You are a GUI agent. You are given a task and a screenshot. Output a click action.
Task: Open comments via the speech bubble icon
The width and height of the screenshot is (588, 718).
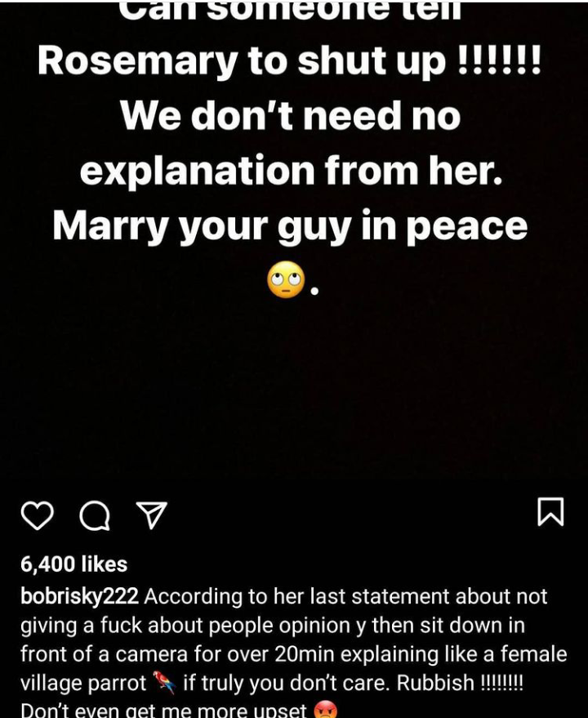95,515
